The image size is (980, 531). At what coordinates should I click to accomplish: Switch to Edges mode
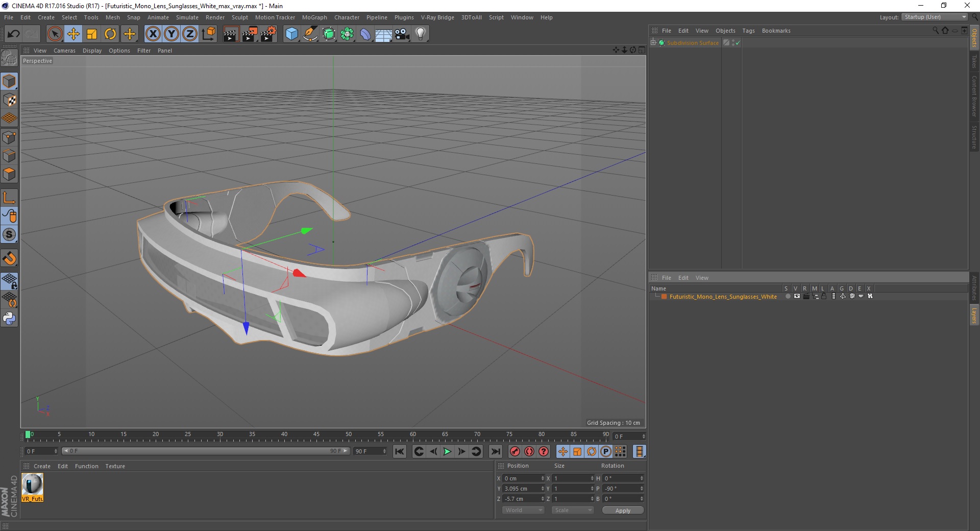pyautogui.click(x=9, y=156)
